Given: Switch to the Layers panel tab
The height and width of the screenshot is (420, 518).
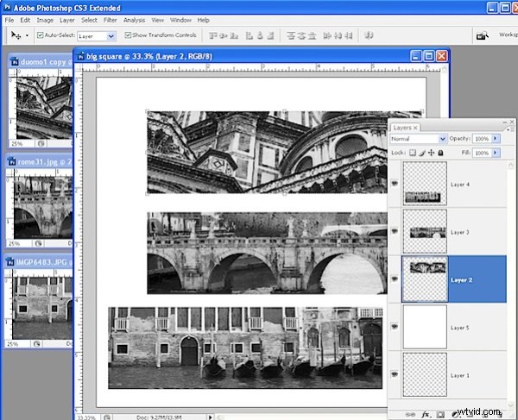Looking at the screenshot, I should click(401, 127).
